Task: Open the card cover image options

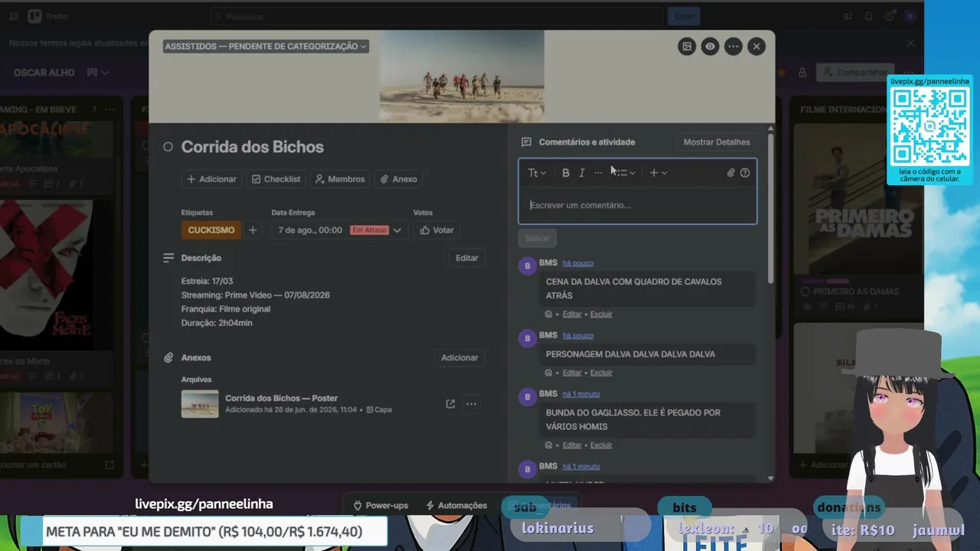Action: point(687,47)
